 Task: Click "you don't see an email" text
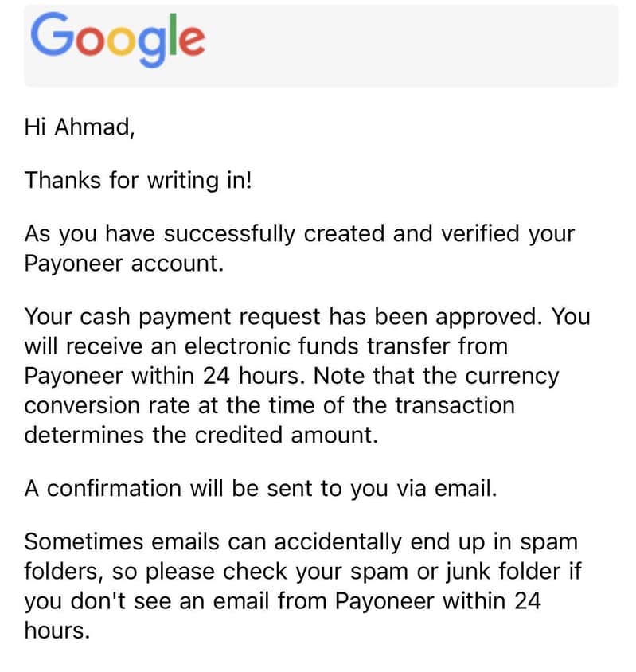[x=146, y=602]
